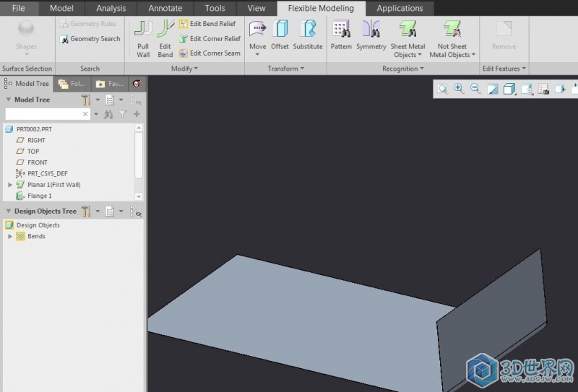578x392 pixels.
Task: Click the Zoom In icon
Action: click(459, 88)
